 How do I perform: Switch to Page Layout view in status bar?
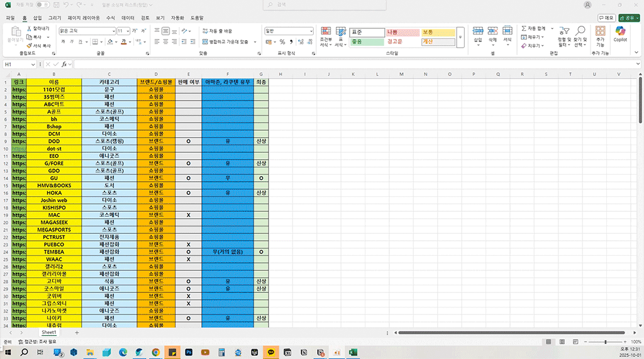[562, 341]
